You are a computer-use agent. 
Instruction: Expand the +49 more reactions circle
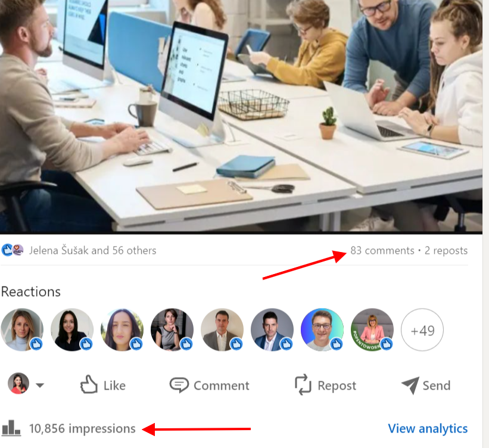422,330
